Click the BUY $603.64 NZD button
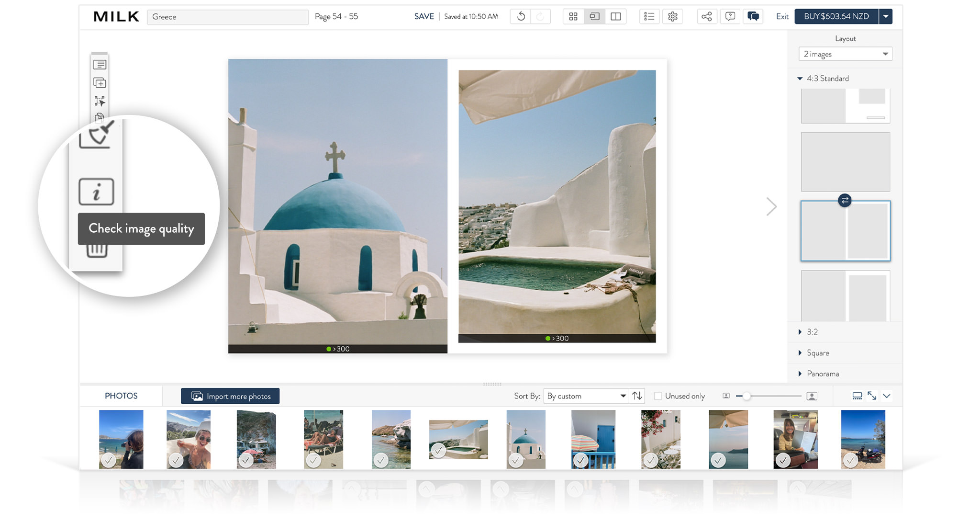The height and width of the screenshot is (522, 980). coord(836,17)
